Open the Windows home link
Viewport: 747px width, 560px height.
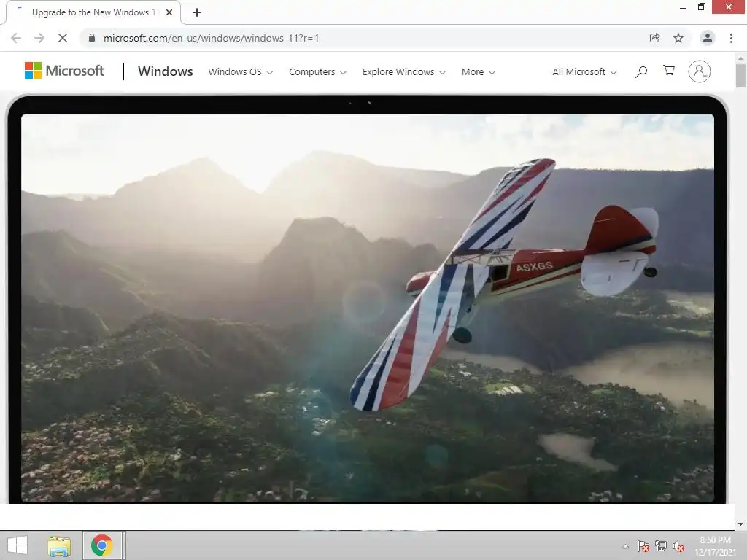[x=166, y=71]
